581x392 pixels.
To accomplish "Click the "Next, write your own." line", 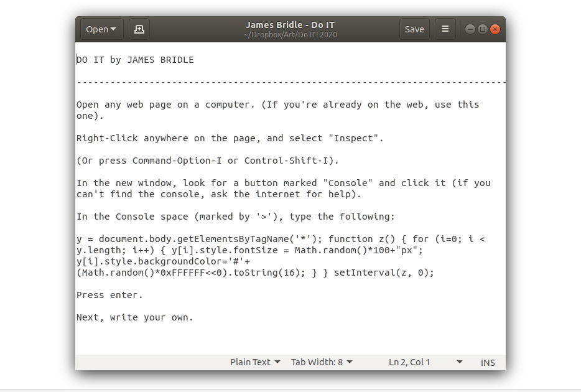I will coord(135,317).
